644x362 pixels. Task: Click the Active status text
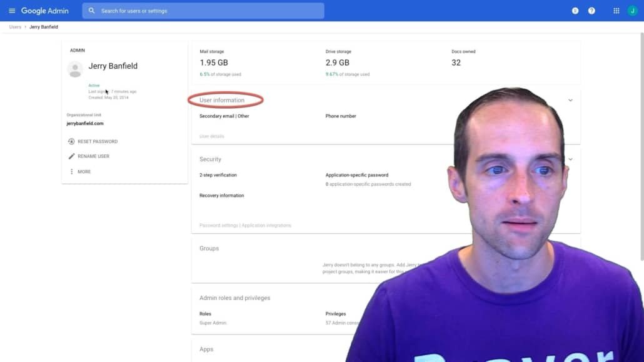(x=94, y=86)
